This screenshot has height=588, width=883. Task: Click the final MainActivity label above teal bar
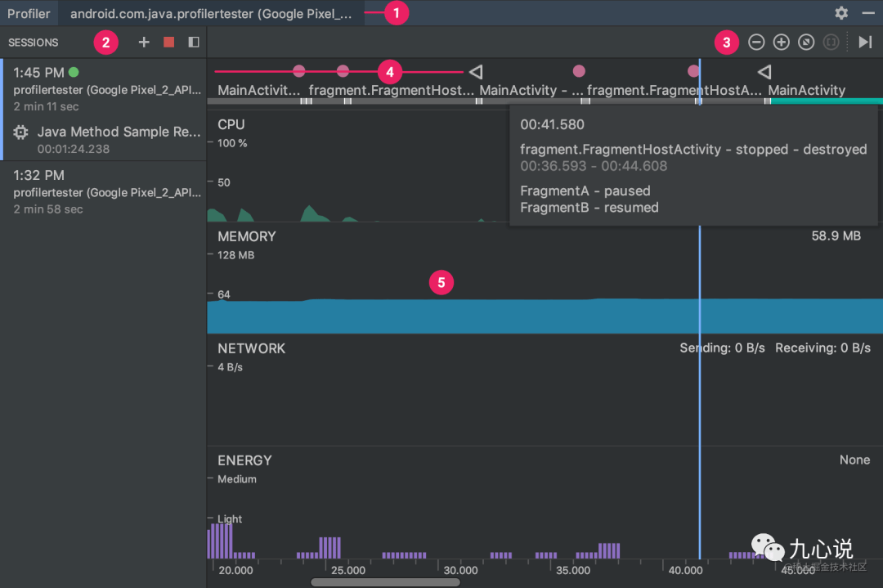(x=806, y=90)
